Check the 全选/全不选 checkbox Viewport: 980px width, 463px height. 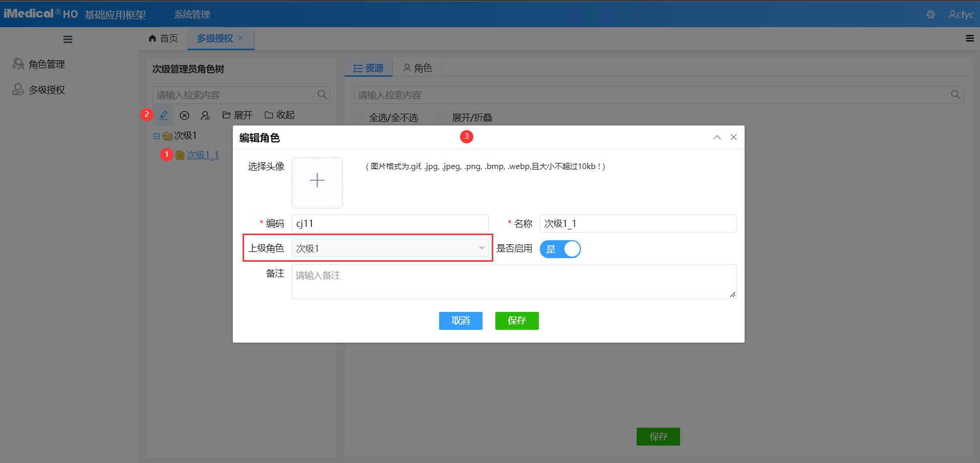pyautogui.click(x=358, y=118)
